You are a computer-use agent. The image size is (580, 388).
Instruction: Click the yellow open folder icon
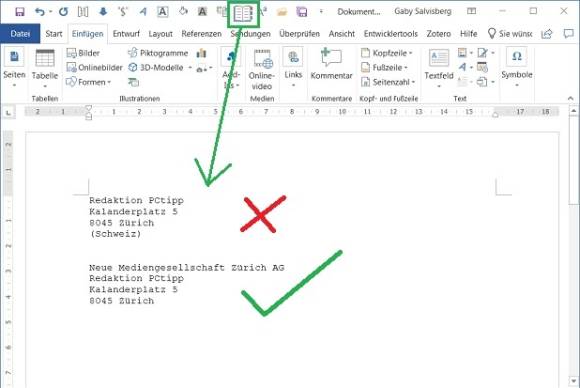click(x=282, y=12)
